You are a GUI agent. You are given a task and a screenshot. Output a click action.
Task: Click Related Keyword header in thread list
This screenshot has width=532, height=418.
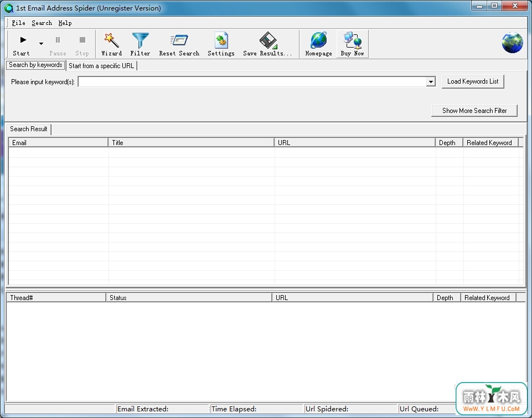488,297
